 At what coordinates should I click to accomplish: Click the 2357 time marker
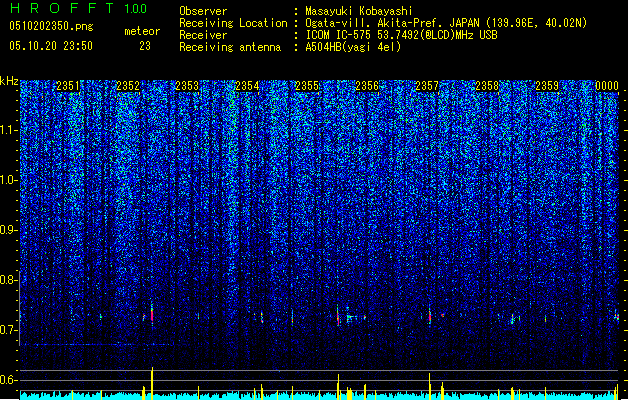click(427, 86)
